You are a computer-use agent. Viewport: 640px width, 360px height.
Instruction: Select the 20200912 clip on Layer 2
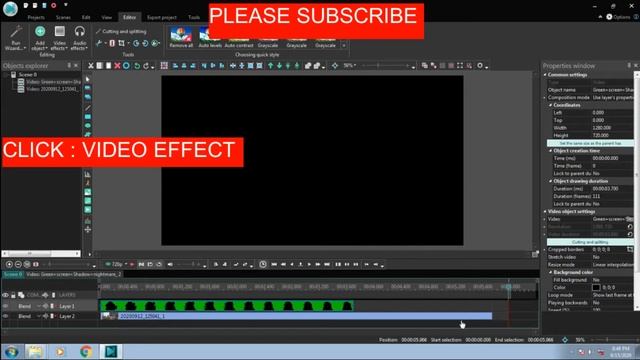click(296, 316)
